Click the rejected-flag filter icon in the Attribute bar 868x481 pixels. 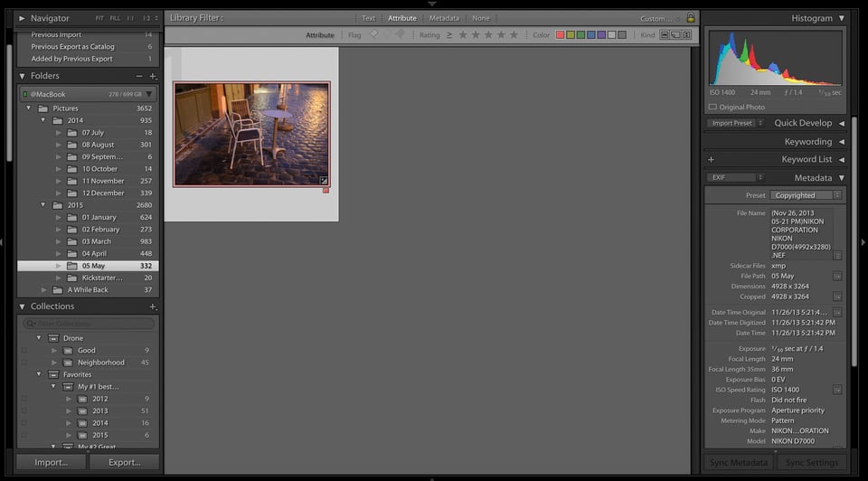point(401,34)
